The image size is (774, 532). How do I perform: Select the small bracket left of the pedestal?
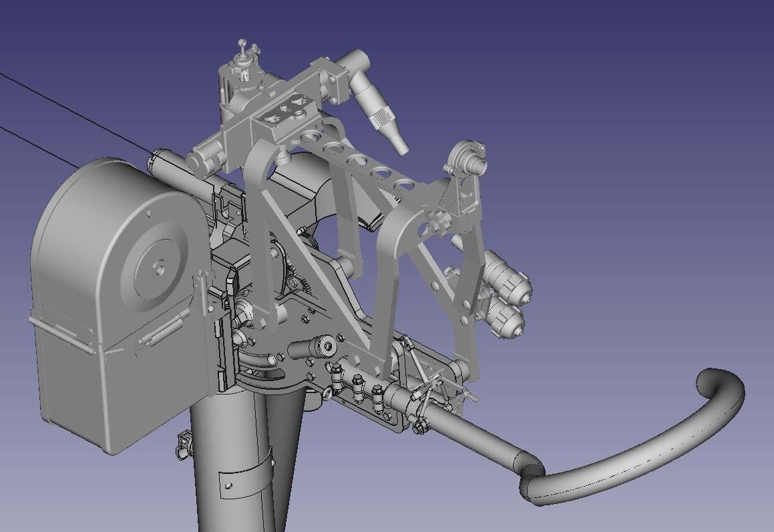[x=183, y=443]
